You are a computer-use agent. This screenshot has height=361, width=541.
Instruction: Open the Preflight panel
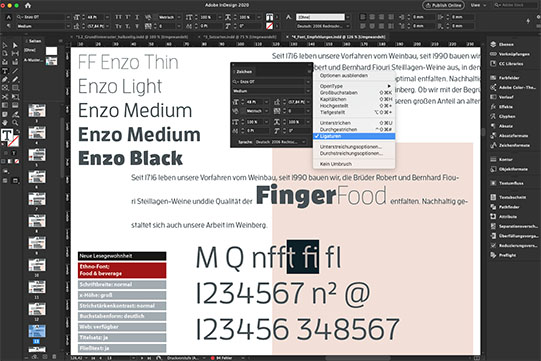[503, 255]
